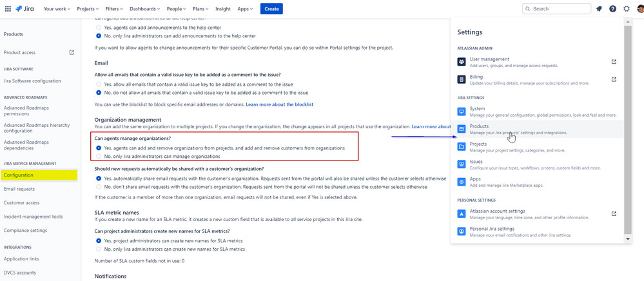Viewport: 644px width, 281px height.
Task: Click the Projects folder icon
Action: [461, 147]
